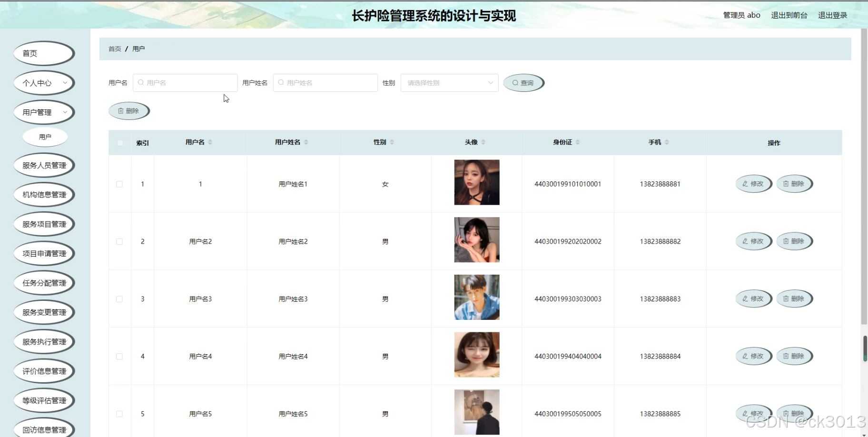
Task: Click the edit icon in row 1's 修改 button
Action: pos(745,183)
